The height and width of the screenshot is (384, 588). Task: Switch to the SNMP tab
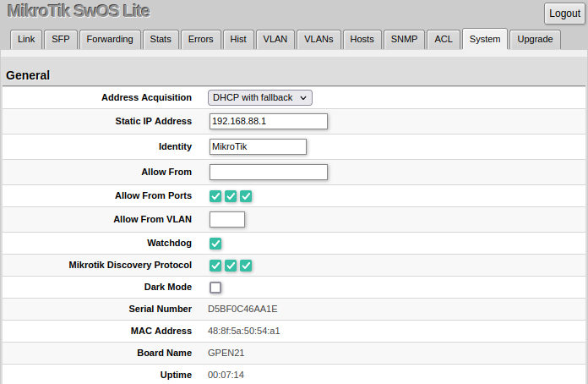point(404,40)
